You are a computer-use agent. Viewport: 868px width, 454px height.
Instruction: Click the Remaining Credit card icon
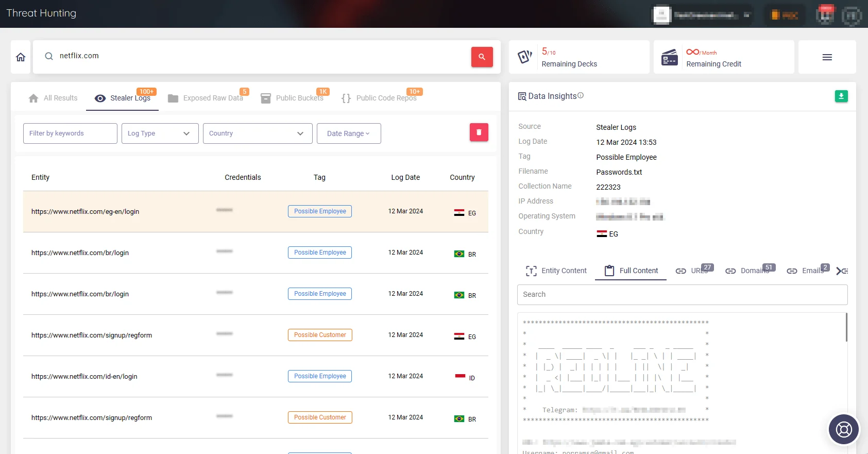(x=669, y=57)
